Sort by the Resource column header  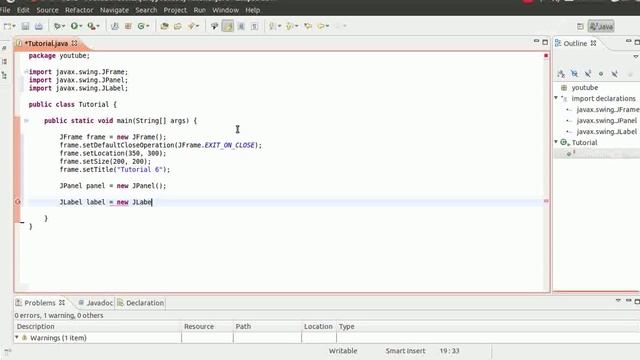(207, 327)
